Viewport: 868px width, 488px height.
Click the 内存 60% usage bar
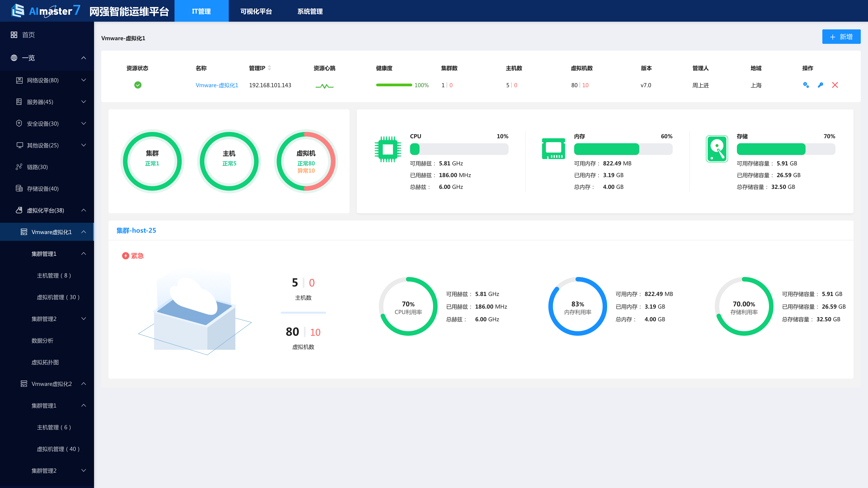coord(623,149)
